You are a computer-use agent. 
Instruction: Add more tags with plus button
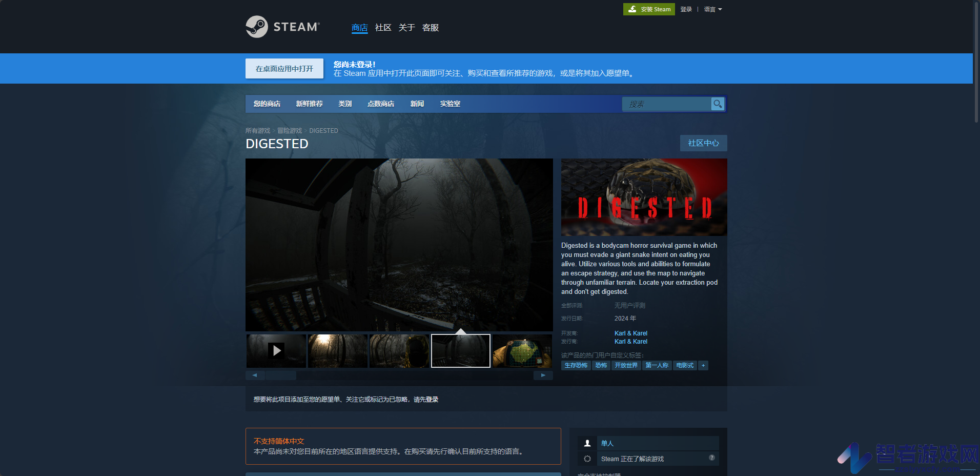703,365
